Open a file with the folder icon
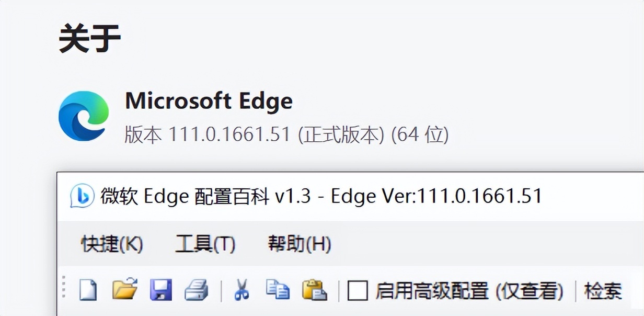644x316 pixels. tap(125, 289)
